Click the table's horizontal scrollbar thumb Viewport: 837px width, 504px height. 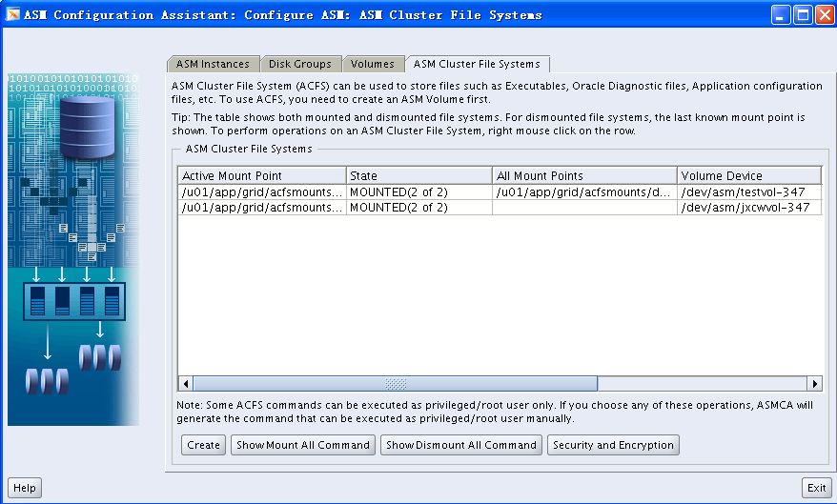(395, 383)
